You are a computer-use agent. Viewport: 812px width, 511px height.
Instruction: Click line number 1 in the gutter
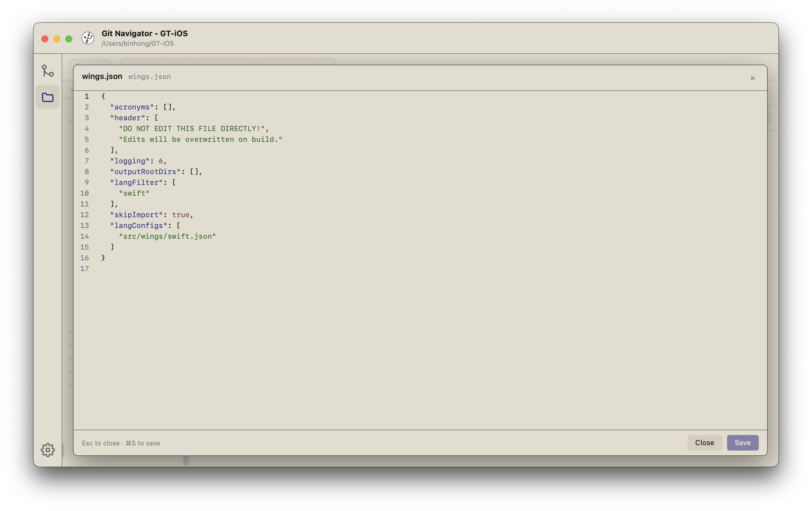[87, 96]
